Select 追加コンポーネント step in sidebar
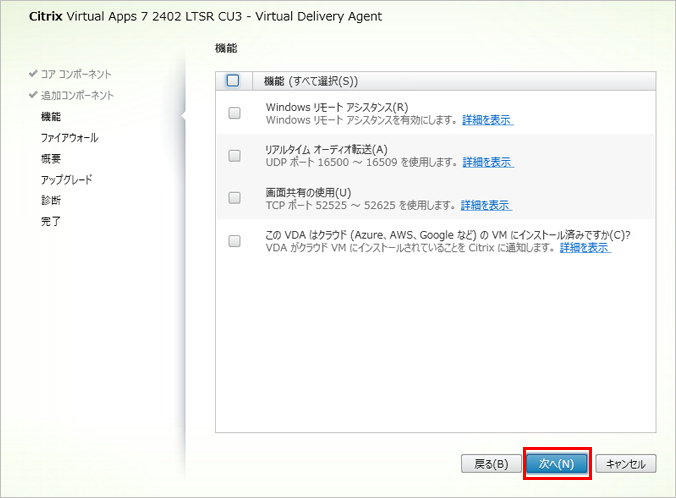The width and height of the screenshot is (676, 498). tap(77, 95)
